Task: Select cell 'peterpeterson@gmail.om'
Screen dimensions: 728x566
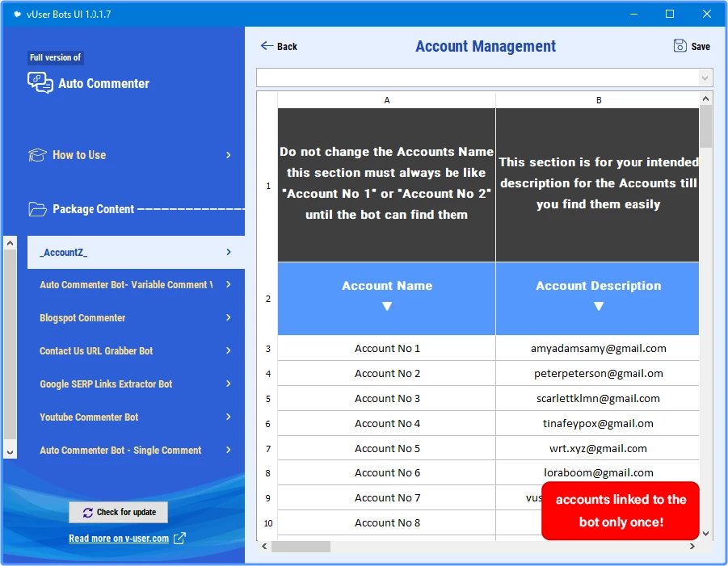Action: click(x=598, y=374)
